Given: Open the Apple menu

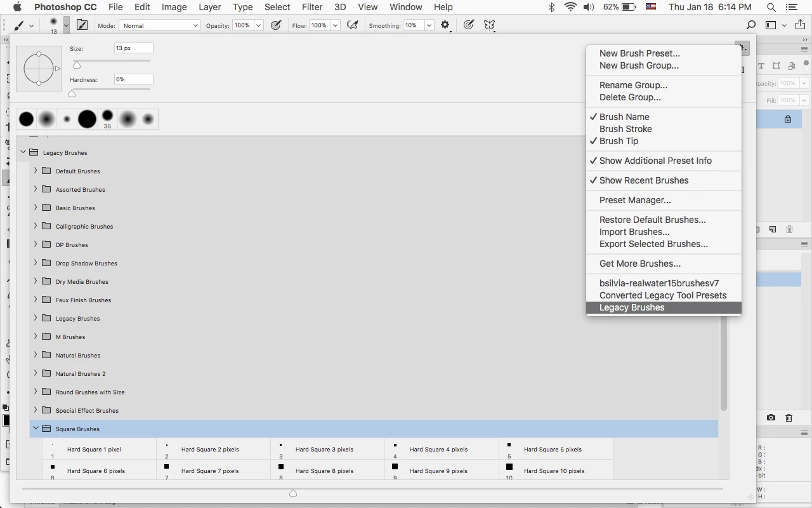Looking at the screenshot, I should pos(17,7).
